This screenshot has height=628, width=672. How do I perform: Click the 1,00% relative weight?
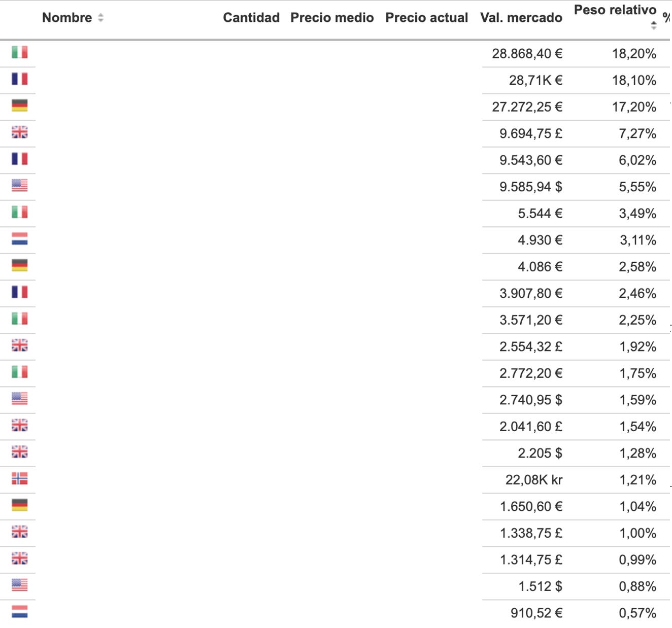pos(637,533)
